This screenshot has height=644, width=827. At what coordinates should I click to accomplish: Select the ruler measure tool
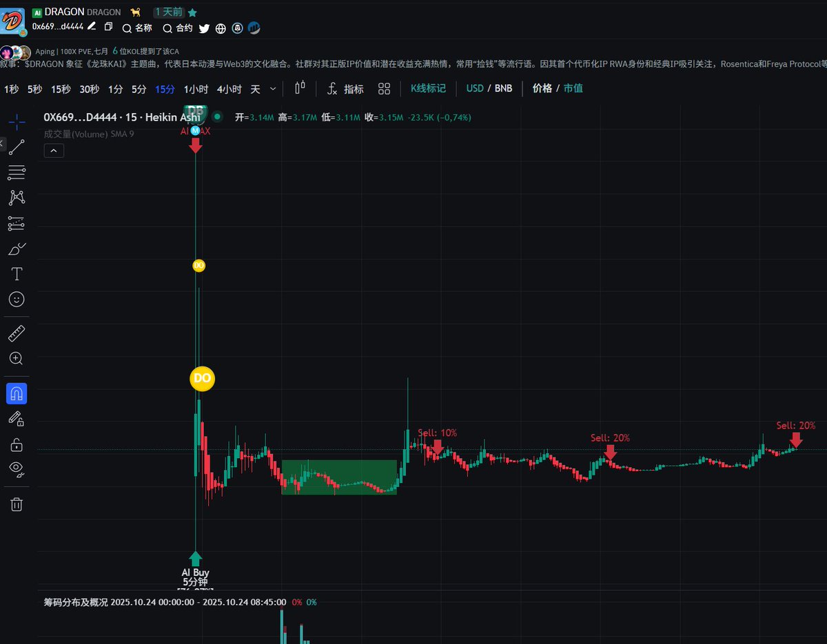click(x=17, y=334)
